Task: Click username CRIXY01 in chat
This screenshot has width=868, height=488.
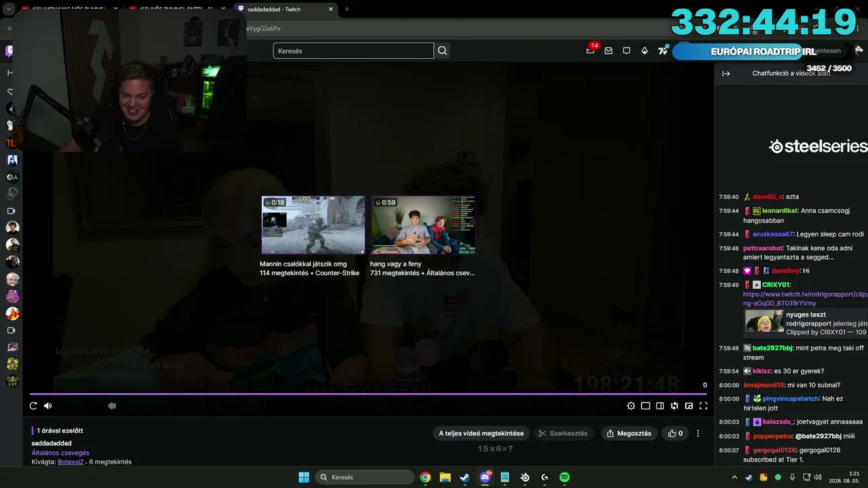Action: [776, 285]
